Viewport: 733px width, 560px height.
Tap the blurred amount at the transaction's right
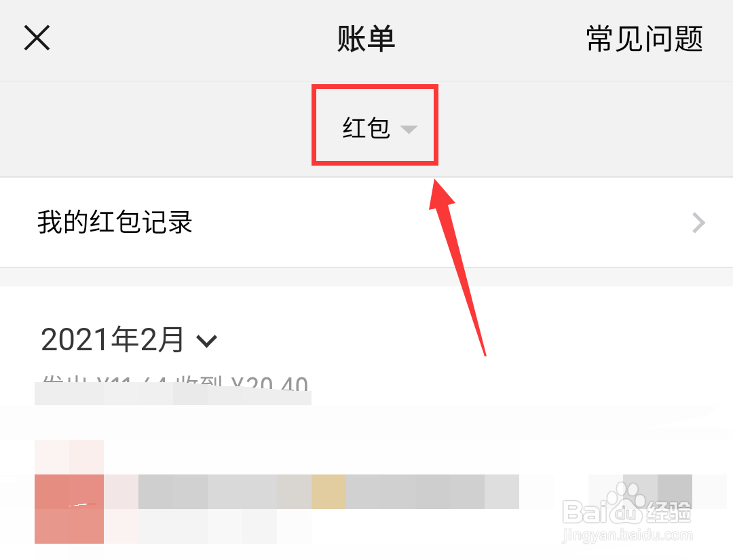(x=657, y=491)
